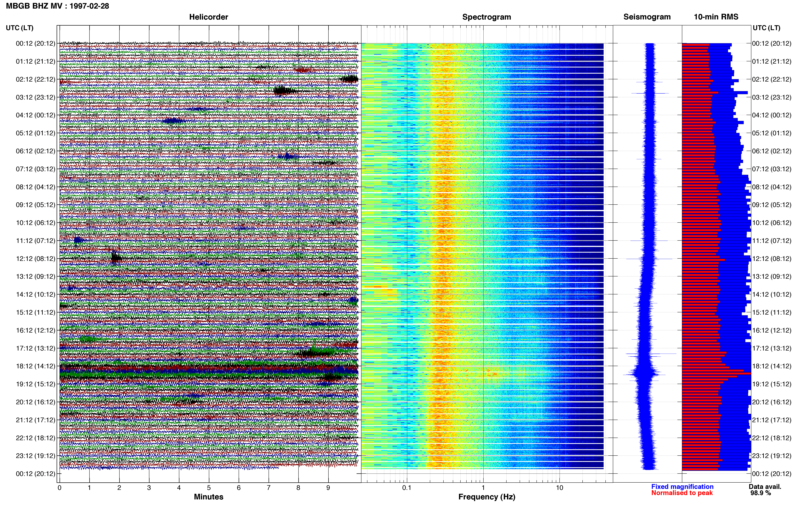The width and height of the screenshot is (812, 508).
Task: Click the '10' frequency tick label
Action: tap(559, 488)
